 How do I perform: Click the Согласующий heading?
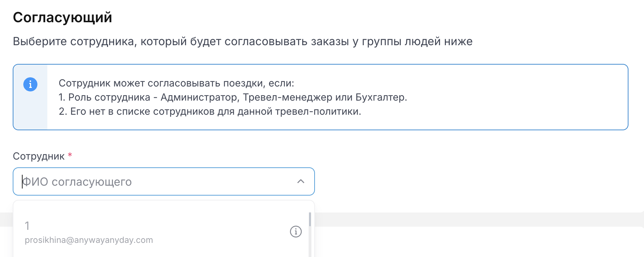(x=62, y=17)
